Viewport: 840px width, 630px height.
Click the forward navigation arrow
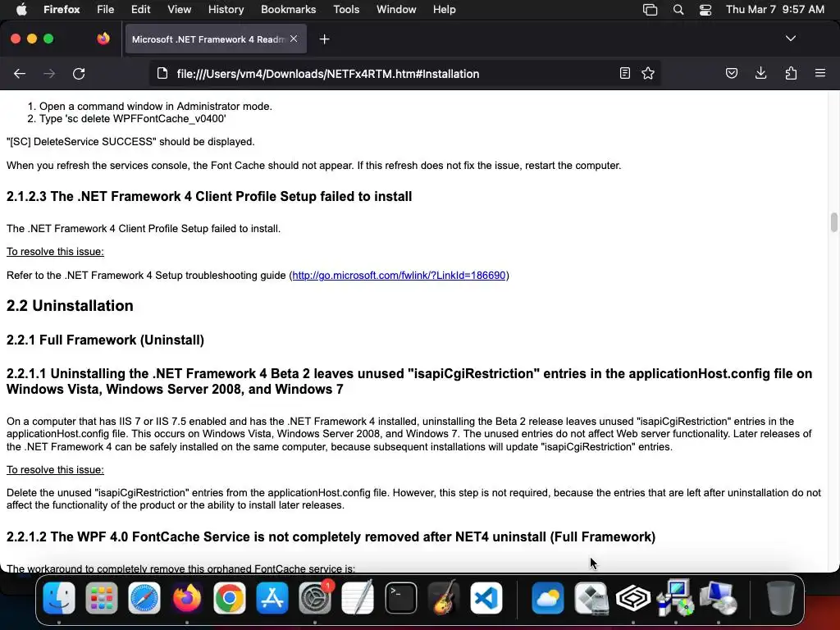(49, 74)
